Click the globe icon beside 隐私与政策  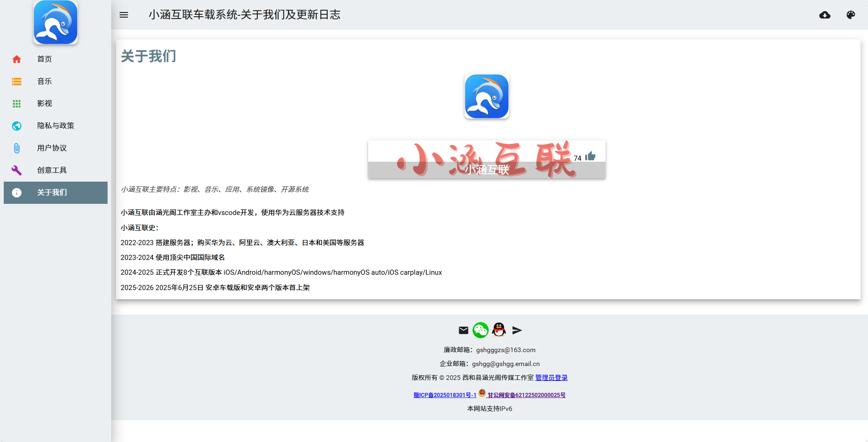pyautogui.click(x=17, y=126)
